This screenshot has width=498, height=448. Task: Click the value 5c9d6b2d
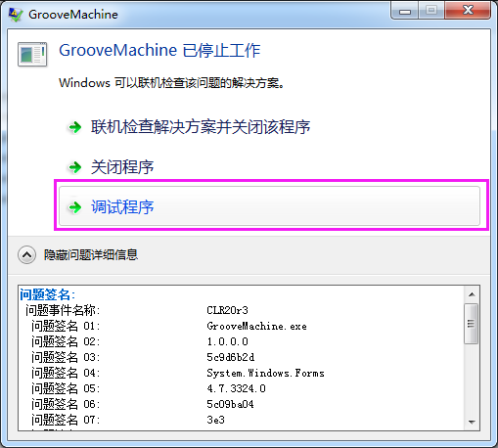coord(230,357)
